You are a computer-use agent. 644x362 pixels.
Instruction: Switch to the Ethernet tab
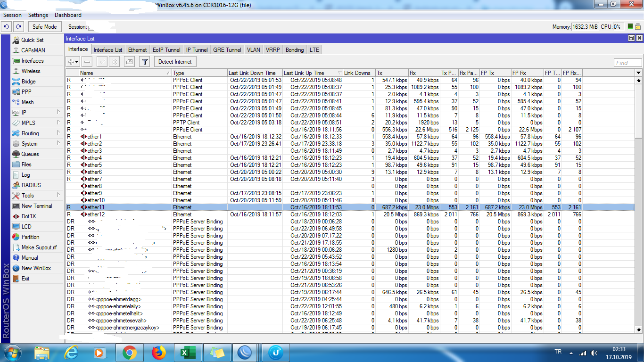(137, 49)
